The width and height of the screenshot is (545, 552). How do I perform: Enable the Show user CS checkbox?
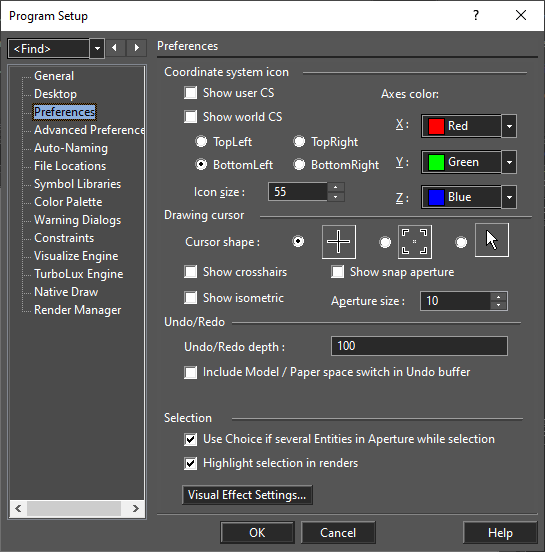pos(190,93)
